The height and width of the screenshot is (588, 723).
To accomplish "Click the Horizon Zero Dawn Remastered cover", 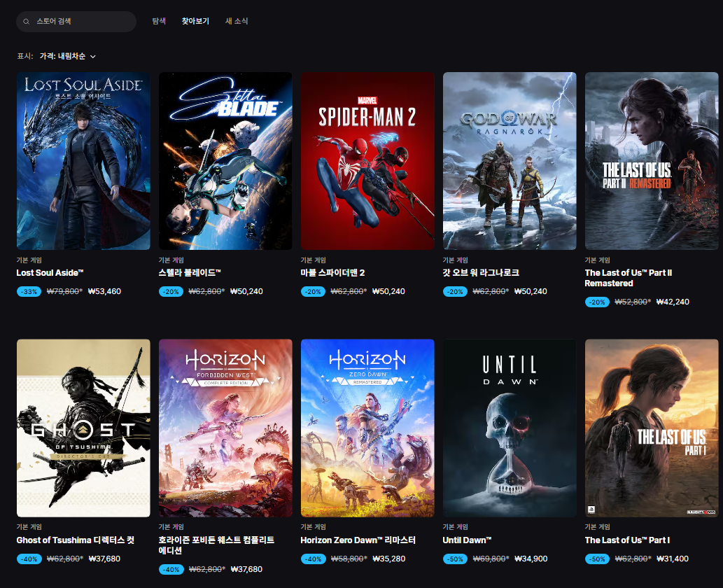I will 367,428.
